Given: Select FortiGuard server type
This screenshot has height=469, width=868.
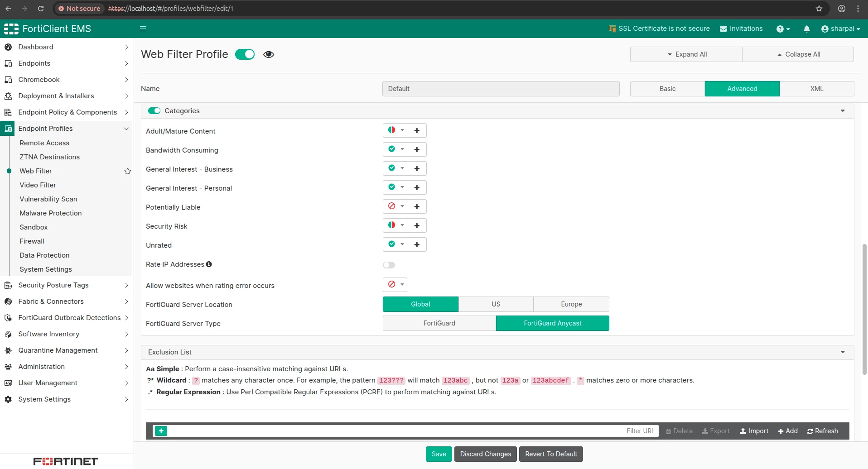Looking at the screenshot, I should [x=439, y=323].
